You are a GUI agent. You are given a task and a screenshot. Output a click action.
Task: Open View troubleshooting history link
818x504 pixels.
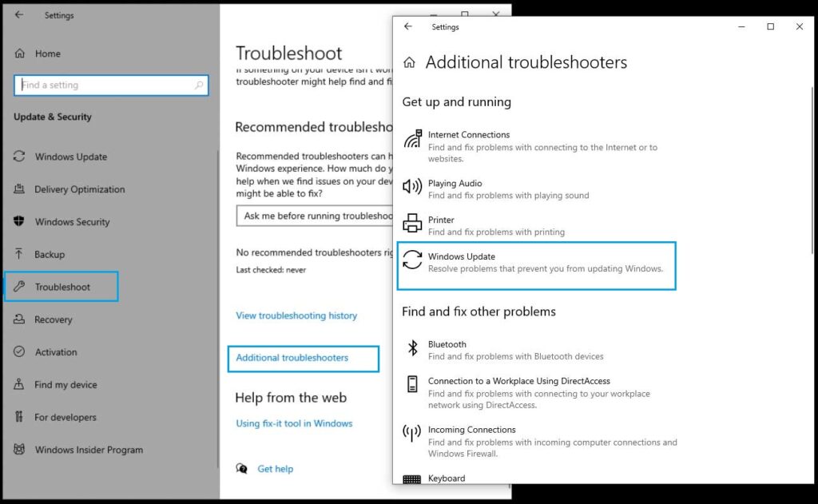tap(296, 315)
